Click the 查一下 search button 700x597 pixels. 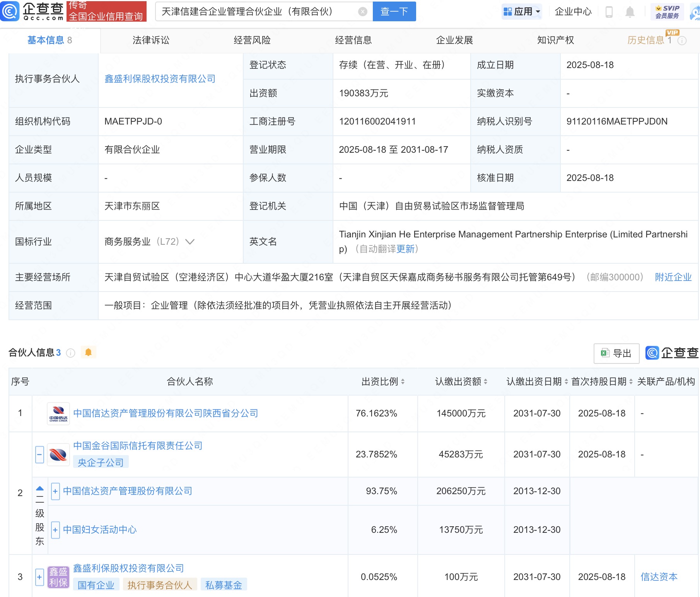pyautogui.click(x=394, y=12)
